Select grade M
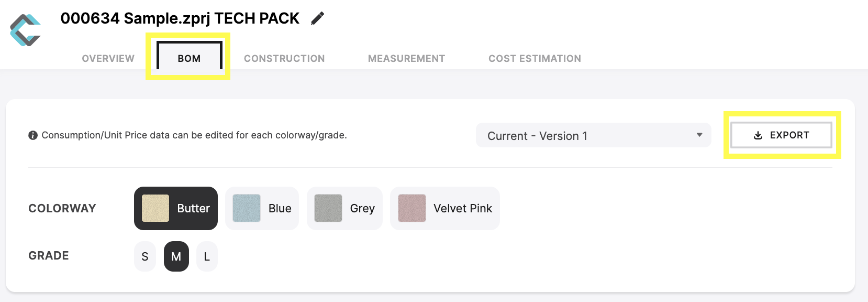The image size is (868, 302). (176, 256)
